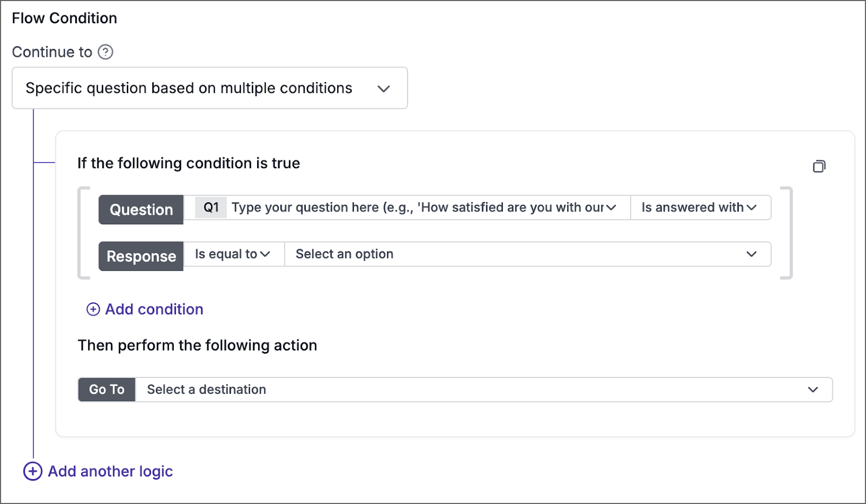Click the Q1 question number badge
The width and height of the screenshot is (866, 504).
coord(210,207)
